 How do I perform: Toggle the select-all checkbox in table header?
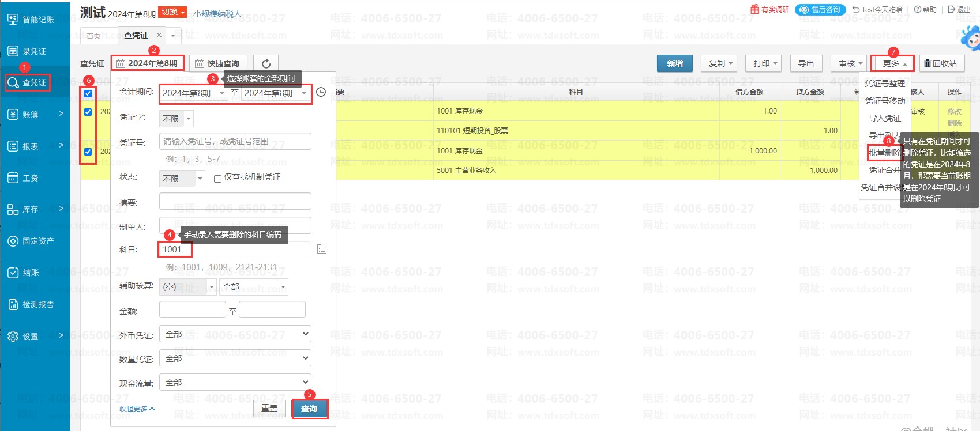[88, 93]
